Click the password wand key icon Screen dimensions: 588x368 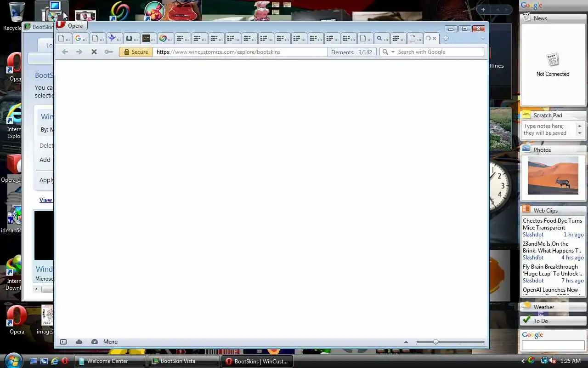tap(108, 52)
